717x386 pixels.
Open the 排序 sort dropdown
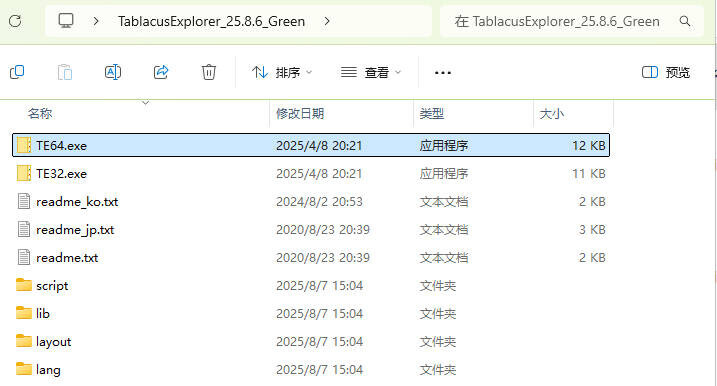[282, 72]
